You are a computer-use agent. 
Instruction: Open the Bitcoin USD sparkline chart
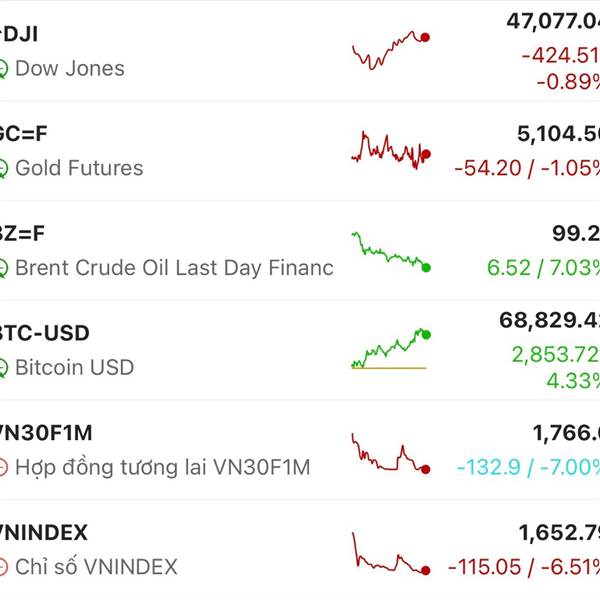(390, 350)
